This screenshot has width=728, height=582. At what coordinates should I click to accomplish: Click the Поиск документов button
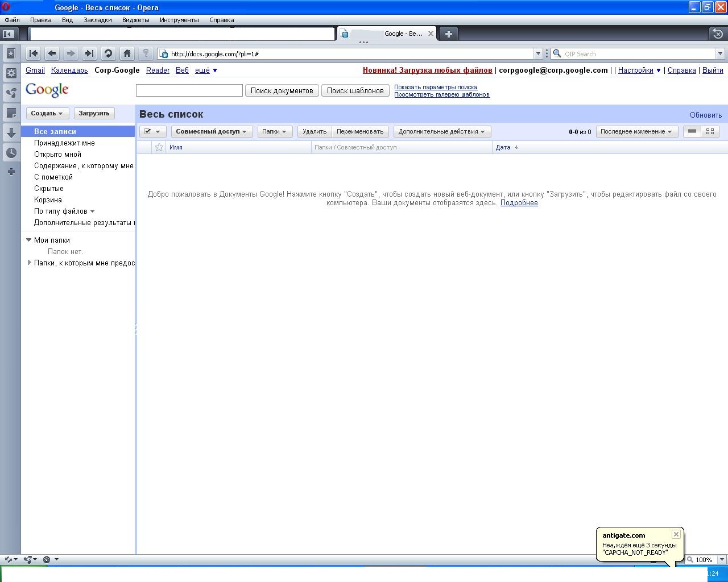(x=282, y=90)
